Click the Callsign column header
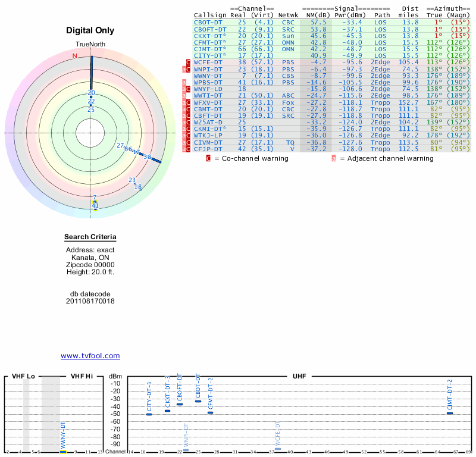 click(210, 15)
